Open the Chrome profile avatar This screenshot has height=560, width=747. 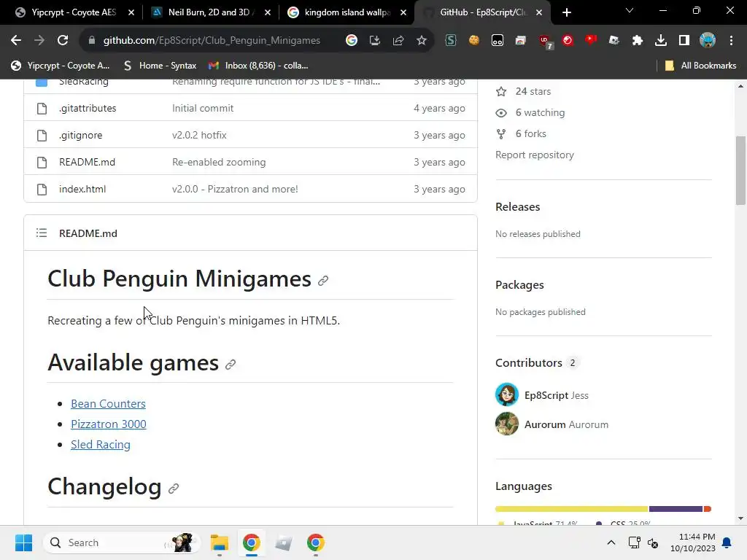pos(708,41)
